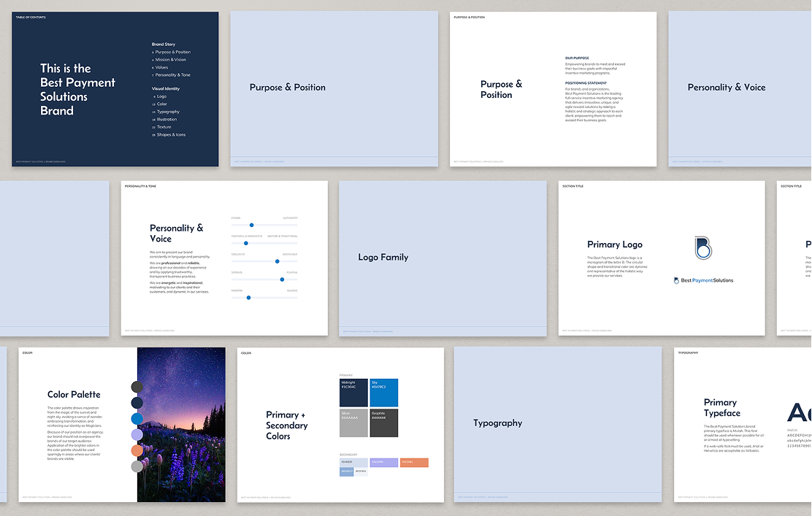Click 'Personality & Voice' title above brand description

click(x=177, y=234)
